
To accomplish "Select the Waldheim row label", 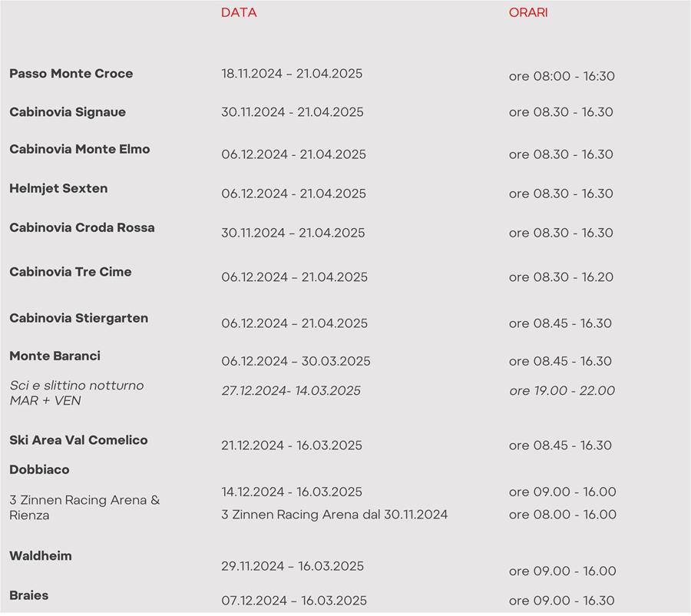I will tap(40, 555).
